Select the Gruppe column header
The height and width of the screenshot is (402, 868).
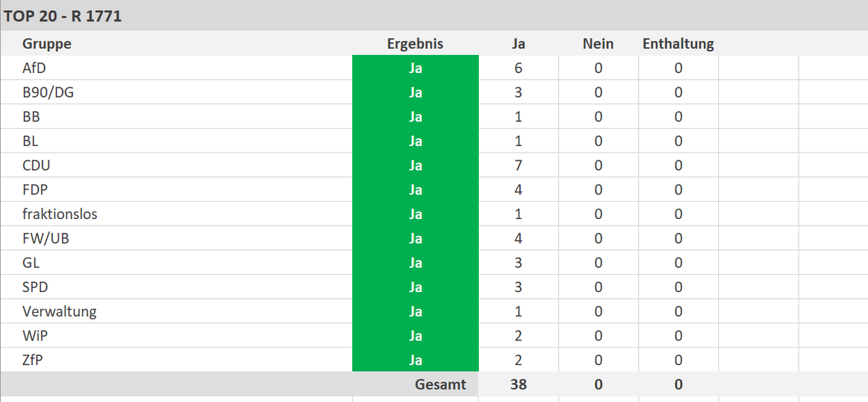click(x=47, y=43)
